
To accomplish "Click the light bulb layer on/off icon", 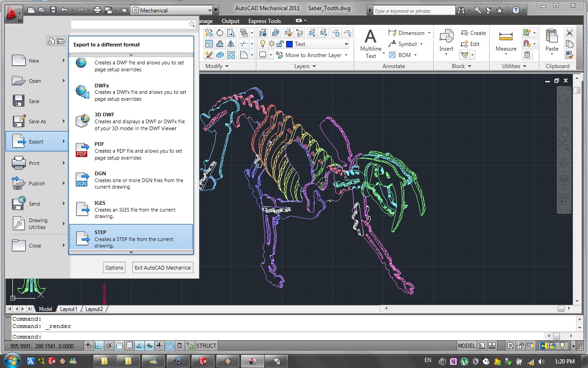I will (263, 44).
